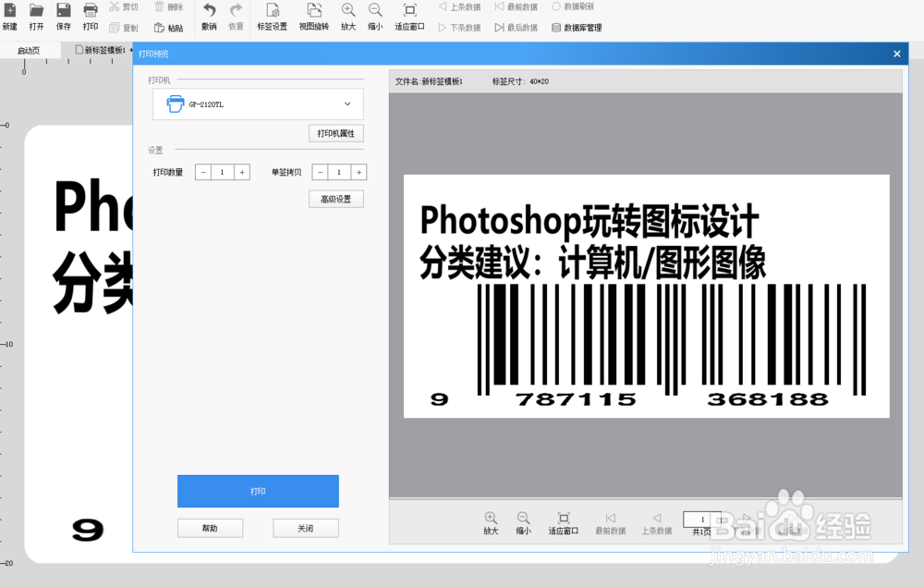Open label settings (标签设置)
924x587 pixels.
click(x=273, y=17)
